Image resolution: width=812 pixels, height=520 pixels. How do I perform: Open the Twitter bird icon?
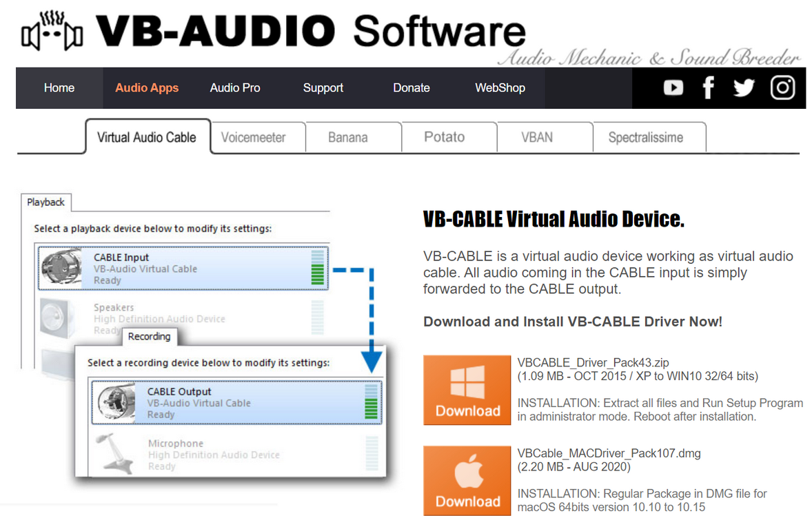[x=744, y=88]
